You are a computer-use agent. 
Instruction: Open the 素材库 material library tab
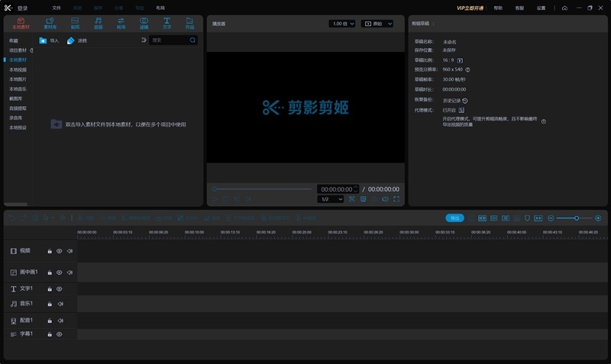point(50,24)
